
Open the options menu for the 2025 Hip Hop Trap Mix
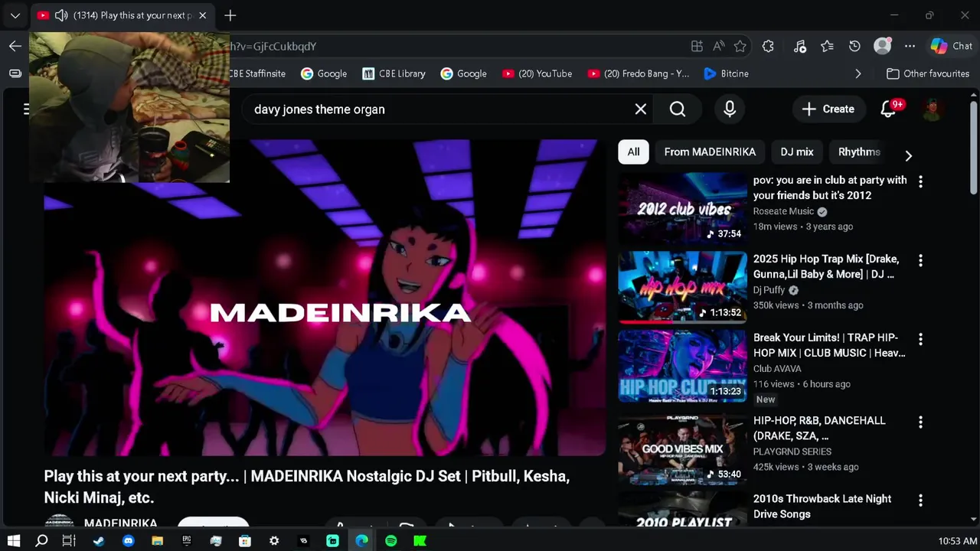(x=920, y=261)
